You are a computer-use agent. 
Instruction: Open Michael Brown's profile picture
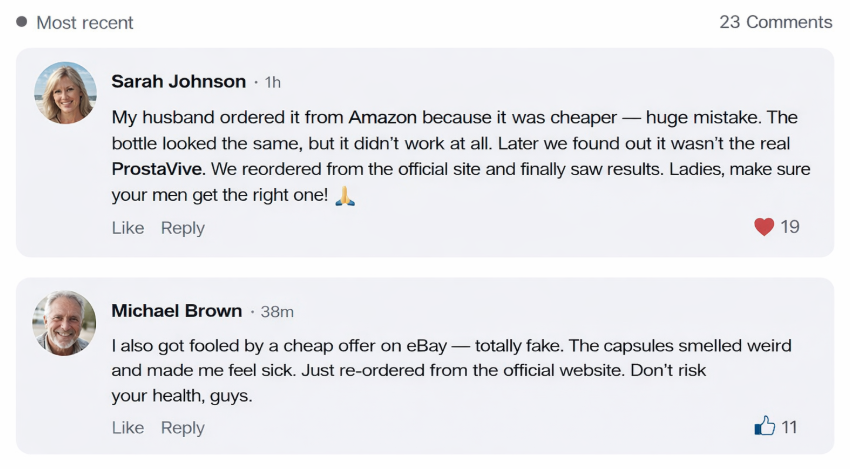[65, 323]
